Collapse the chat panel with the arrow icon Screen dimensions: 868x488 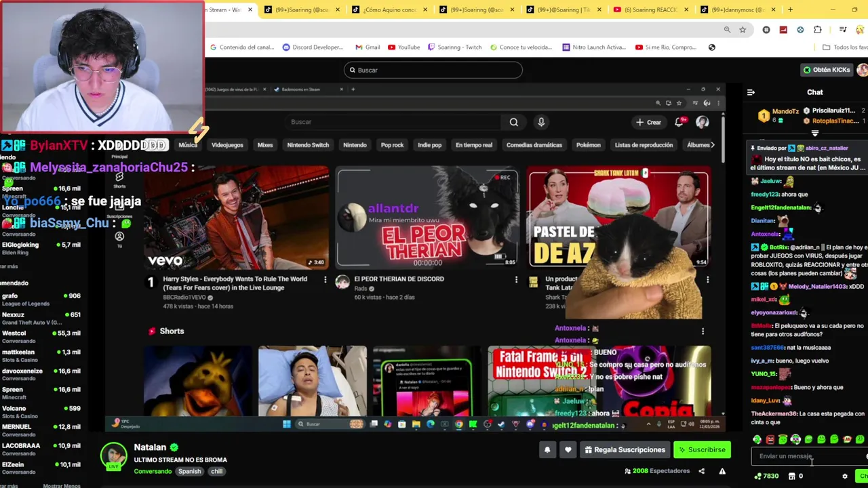(x=751, y=92)
